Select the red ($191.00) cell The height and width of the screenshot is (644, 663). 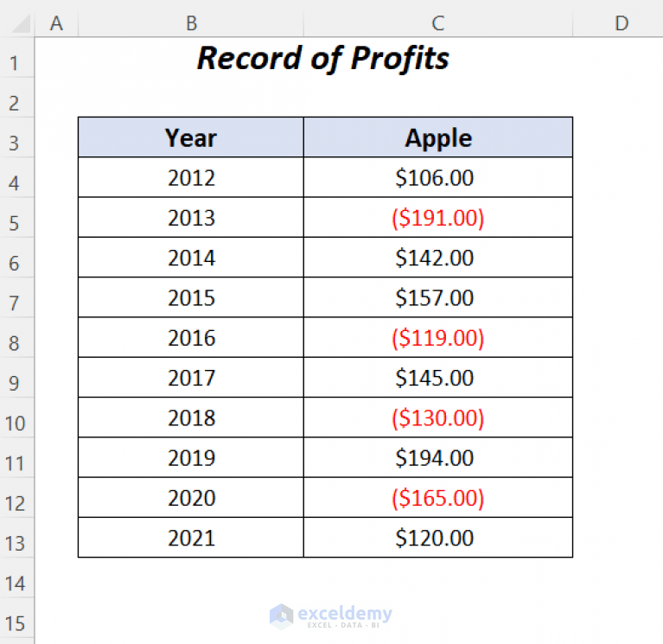coord(438,217)
